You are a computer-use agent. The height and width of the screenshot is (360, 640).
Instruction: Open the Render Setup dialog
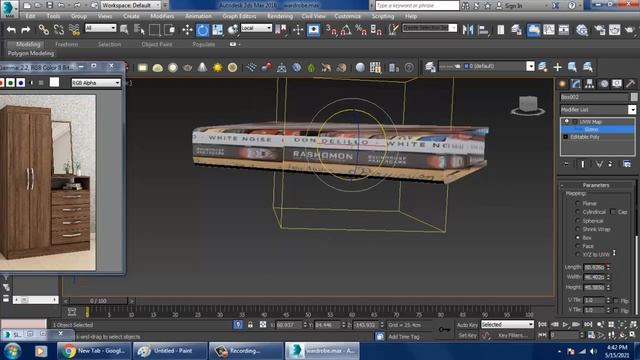coord(600,30)
